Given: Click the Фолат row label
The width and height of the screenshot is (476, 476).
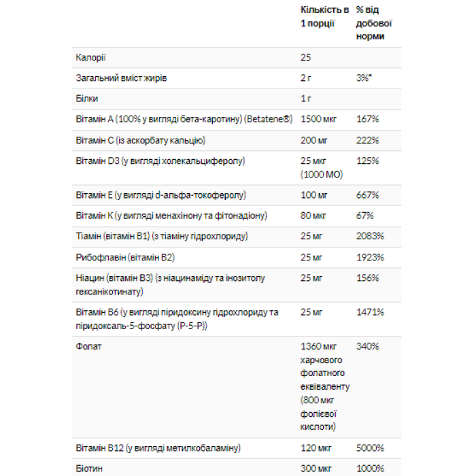Looking at the screenshot, I should tap(88, 346).
